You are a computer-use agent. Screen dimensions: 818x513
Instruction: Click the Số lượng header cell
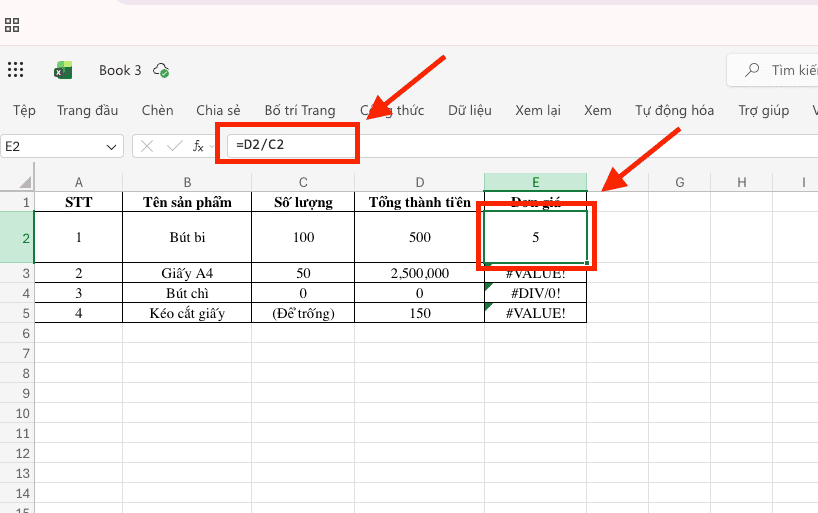pos(303,202)
